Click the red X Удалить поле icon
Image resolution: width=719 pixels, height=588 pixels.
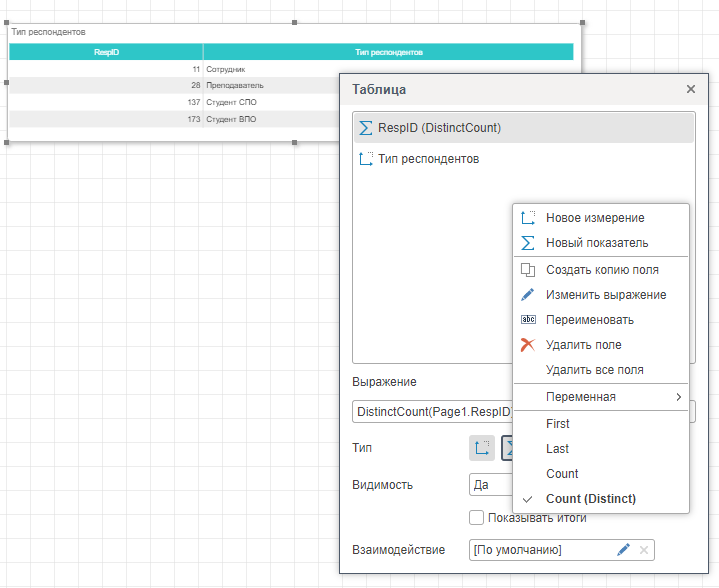528,345
